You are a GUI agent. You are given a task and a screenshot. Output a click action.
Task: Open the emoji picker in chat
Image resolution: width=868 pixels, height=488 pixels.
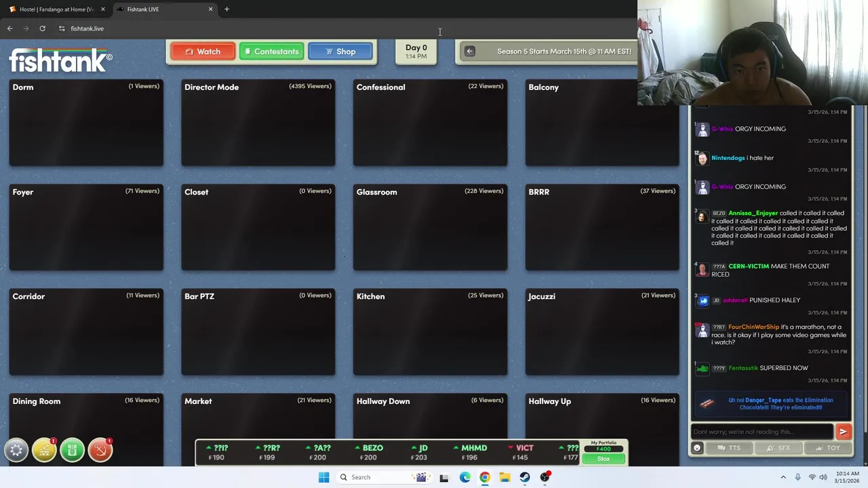click(697, 448)
